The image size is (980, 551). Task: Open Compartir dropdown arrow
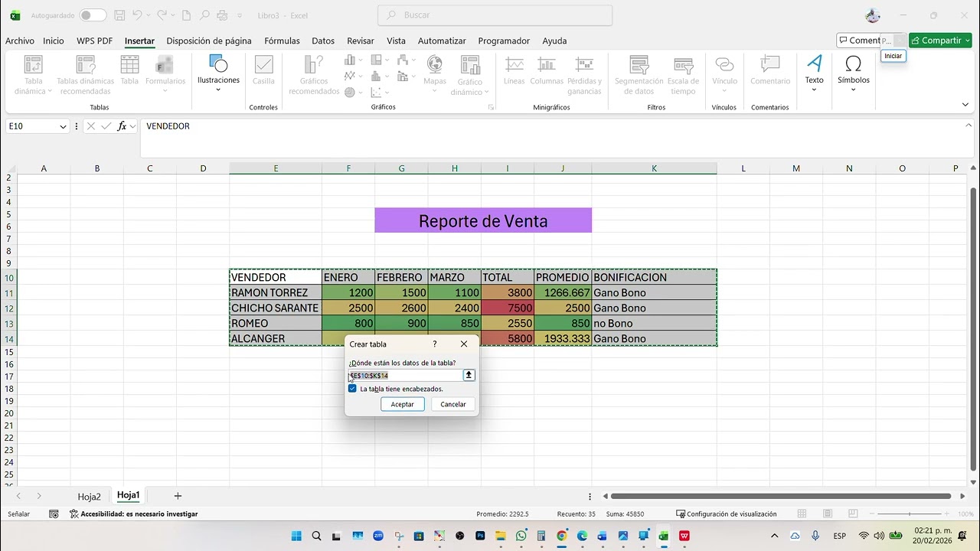(x=967, y=41)
